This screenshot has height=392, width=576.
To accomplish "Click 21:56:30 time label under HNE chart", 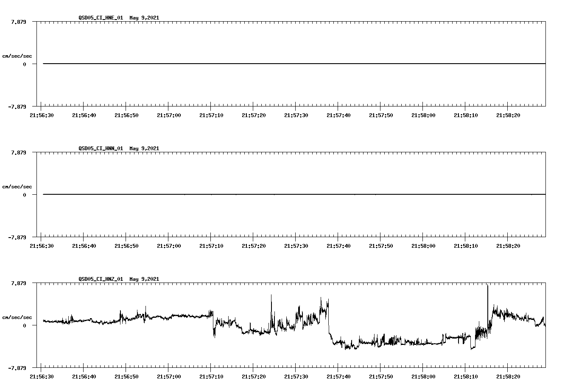I will 42,115.
